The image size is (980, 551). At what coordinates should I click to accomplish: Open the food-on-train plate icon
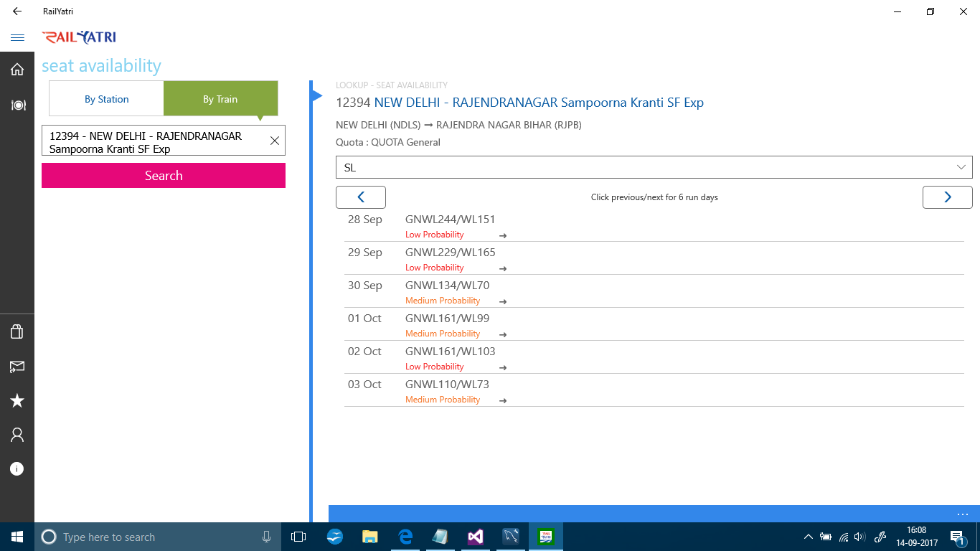pyautogui.click(x=17, y=105)
